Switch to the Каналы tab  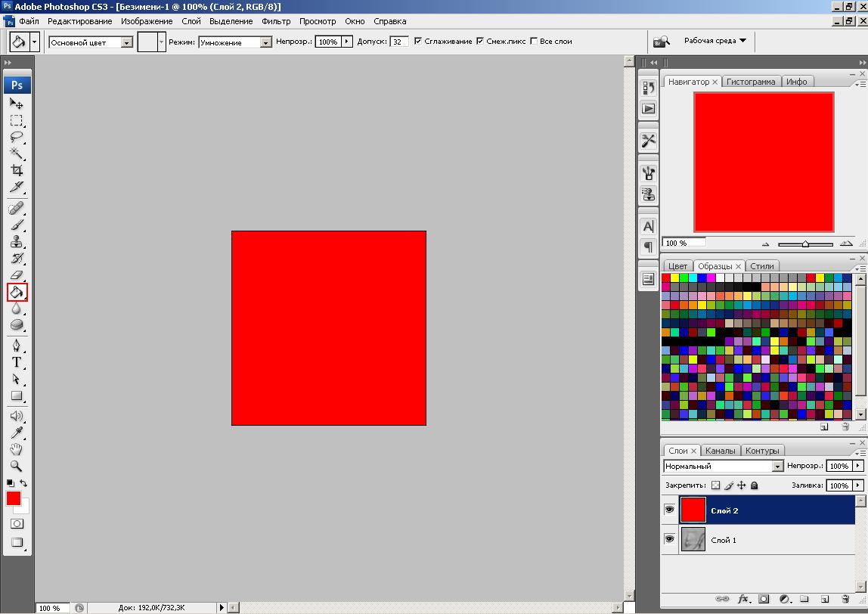click(720, 451)
